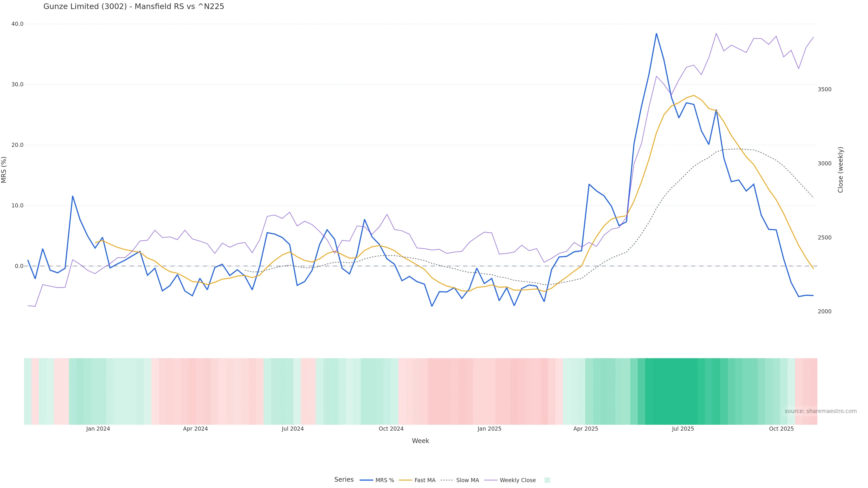Hide the Slow MA series in legend

point(467,480)
